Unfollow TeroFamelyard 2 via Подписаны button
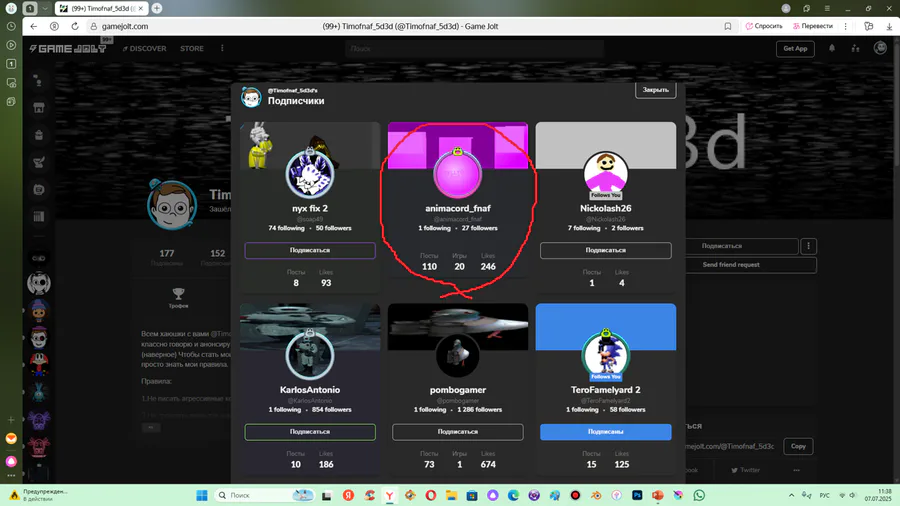 [x=606, y=431]
